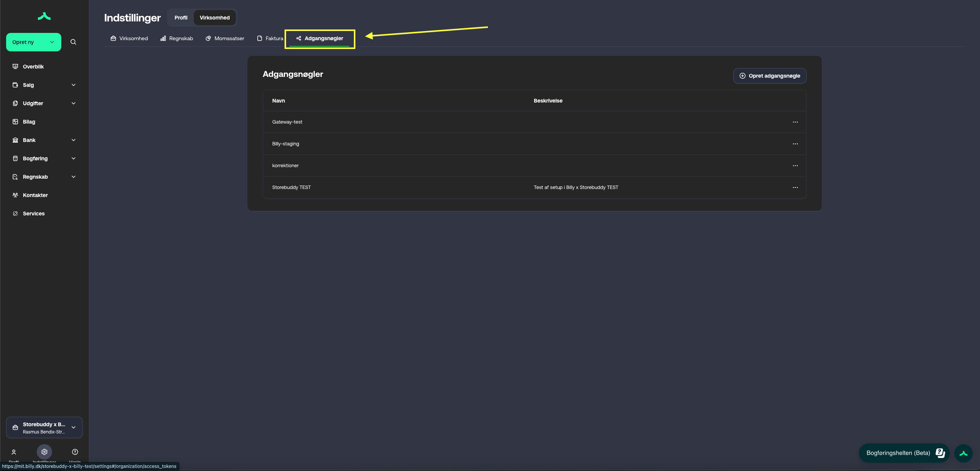Open the Storebuddy organization switcher

pyautogui.click(x=44, y=427)
